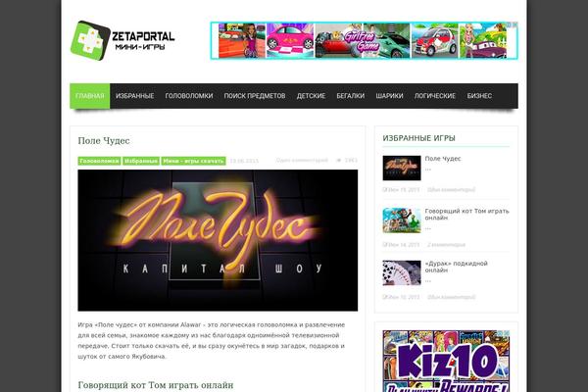Click the green Мини - игры скачать tag

point(193,161)
